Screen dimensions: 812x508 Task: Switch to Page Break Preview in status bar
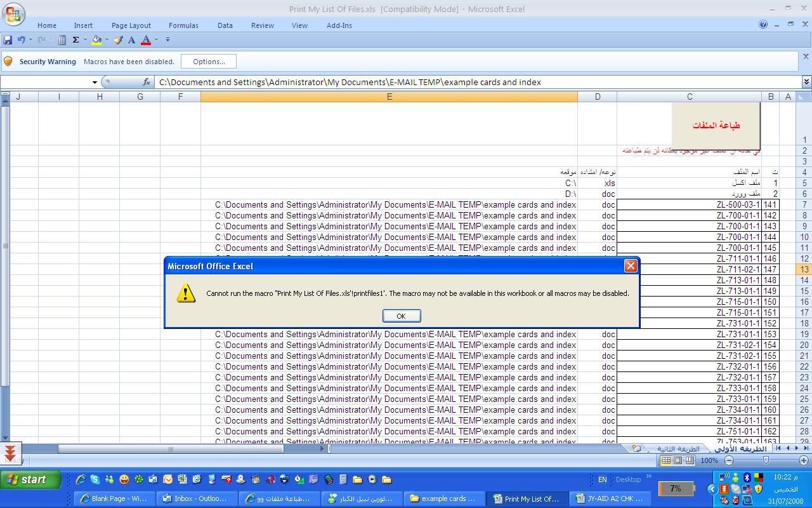coord(690,460)
